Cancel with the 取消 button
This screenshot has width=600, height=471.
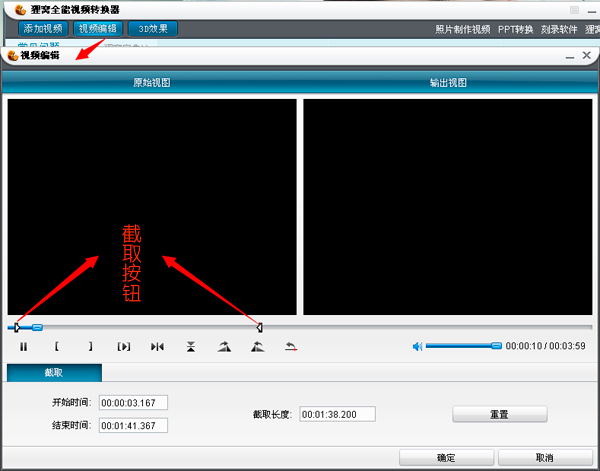pos(545,458)
